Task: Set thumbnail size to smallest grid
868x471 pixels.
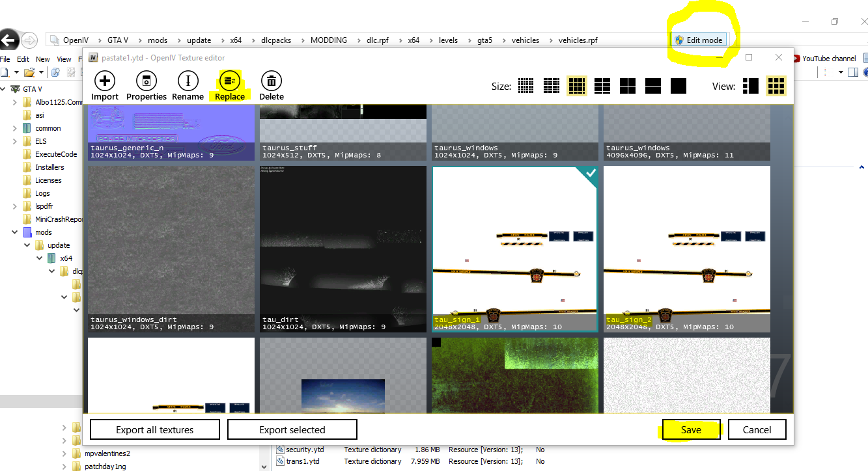Action: tap(525, 86)
